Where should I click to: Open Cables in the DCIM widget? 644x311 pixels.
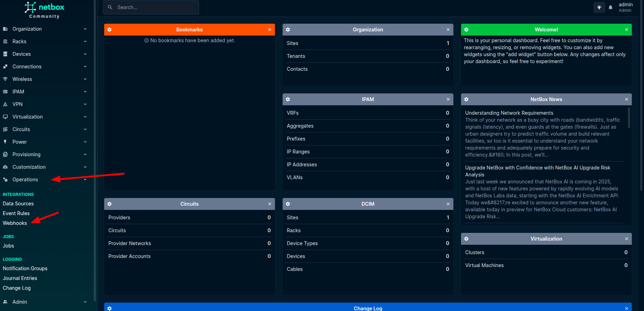(295, 269)
